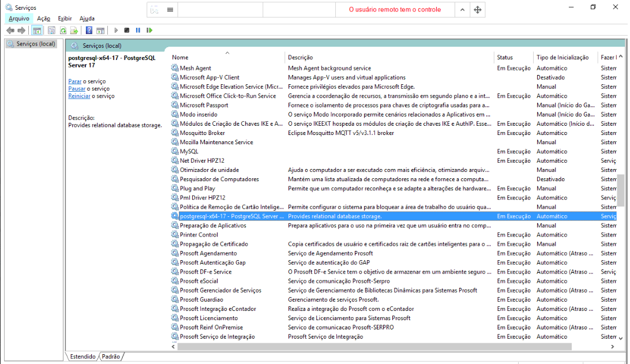Toggle the show/hide action pane icon

[100, 30]
